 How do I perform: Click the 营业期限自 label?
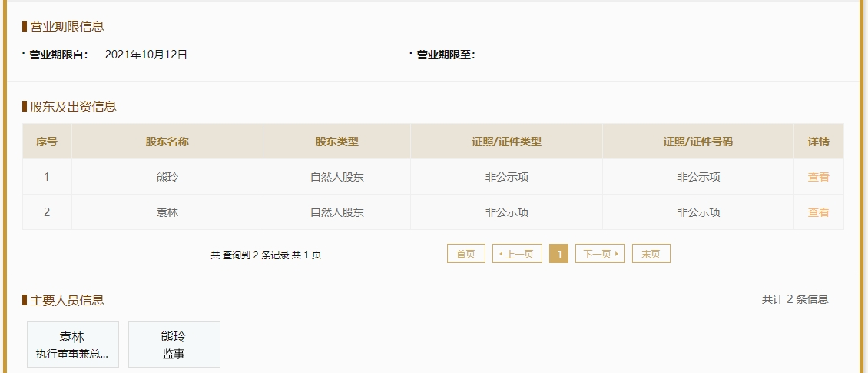58,55
